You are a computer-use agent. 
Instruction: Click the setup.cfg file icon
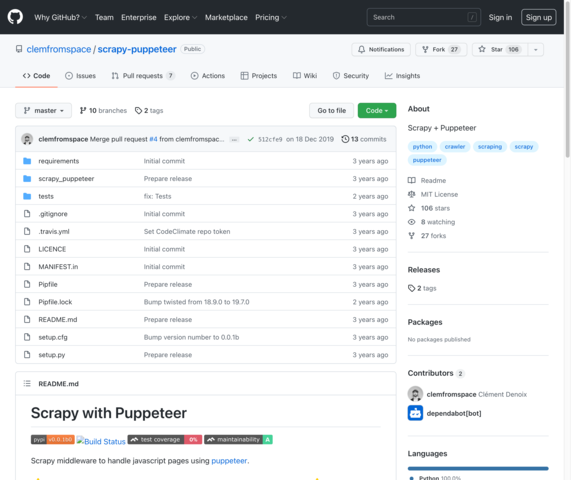27,337
